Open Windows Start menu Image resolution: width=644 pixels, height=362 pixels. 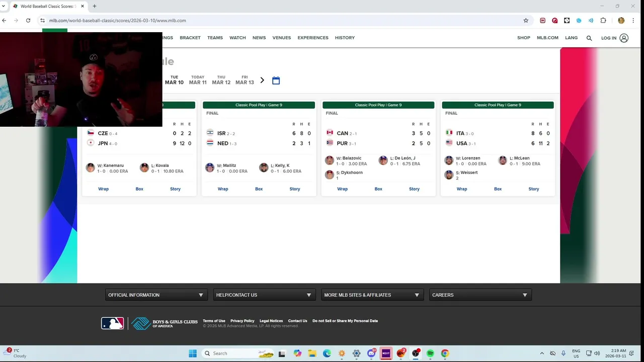point(193,353)
